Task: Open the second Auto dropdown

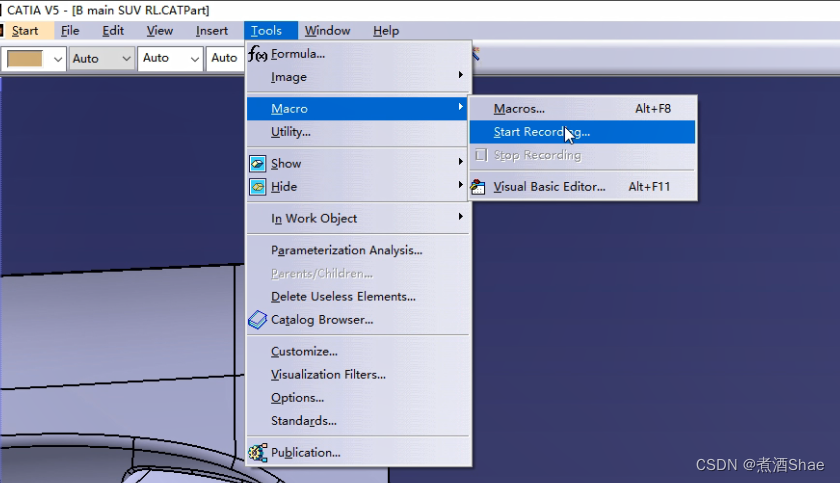Action: tap(170, 58)
